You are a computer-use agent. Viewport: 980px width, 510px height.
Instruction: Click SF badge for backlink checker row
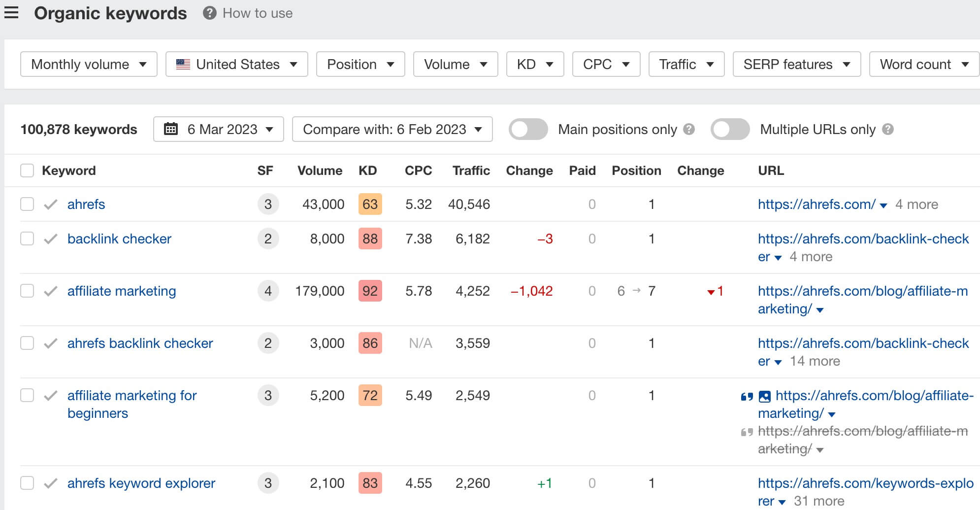[x=268, y=238]
